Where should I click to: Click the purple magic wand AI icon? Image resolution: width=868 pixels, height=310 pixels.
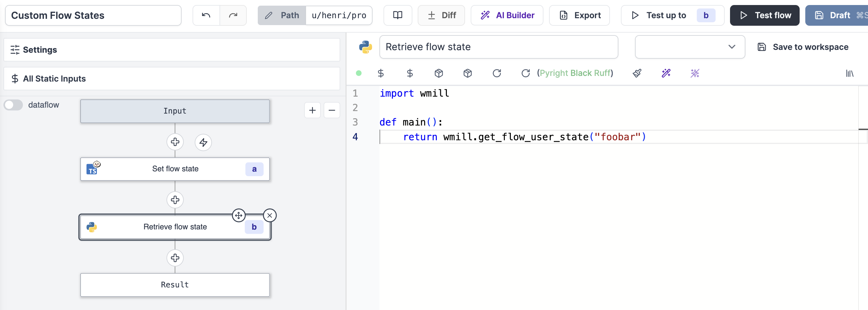pyautogui.click(x=666, y=73)
